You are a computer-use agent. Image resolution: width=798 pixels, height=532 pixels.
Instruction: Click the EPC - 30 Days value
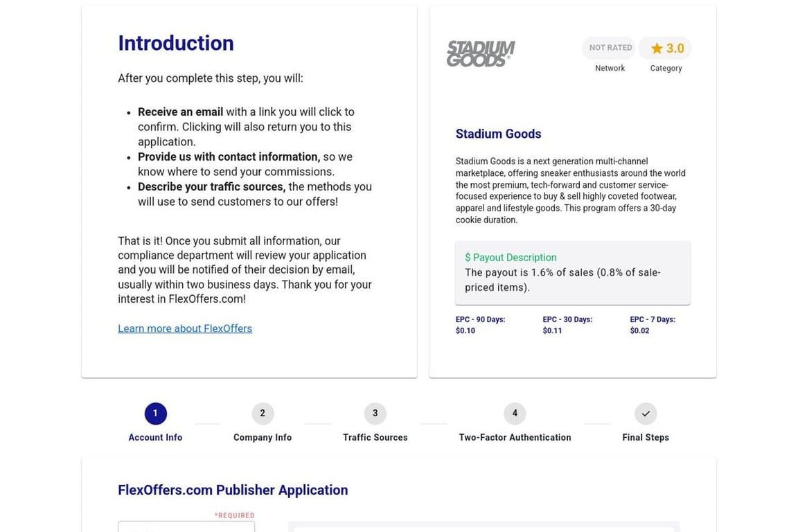(x=552, y=331)
